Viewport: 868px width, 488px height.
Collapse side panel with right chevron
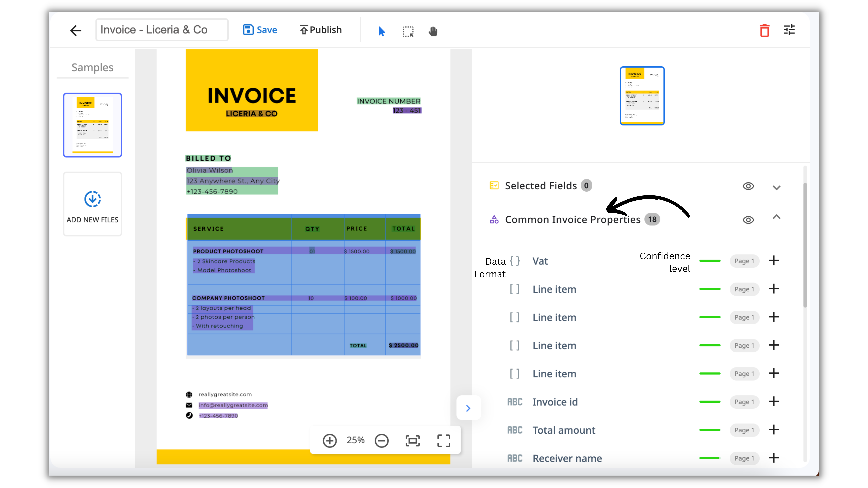[468, 408]
